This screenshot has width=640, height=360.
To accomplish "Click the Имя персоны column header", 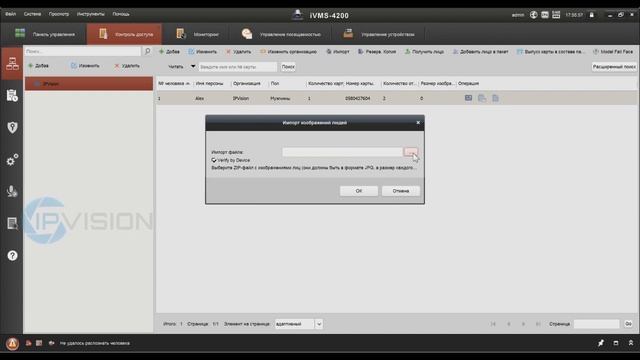I will click(x=209, y=83).
